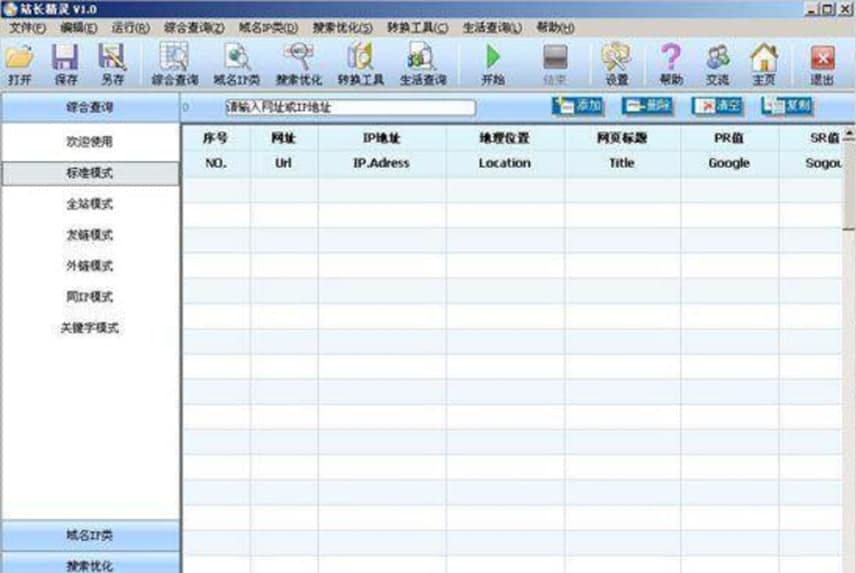Click the red 退出 (Exit) icon

(822, 64)
